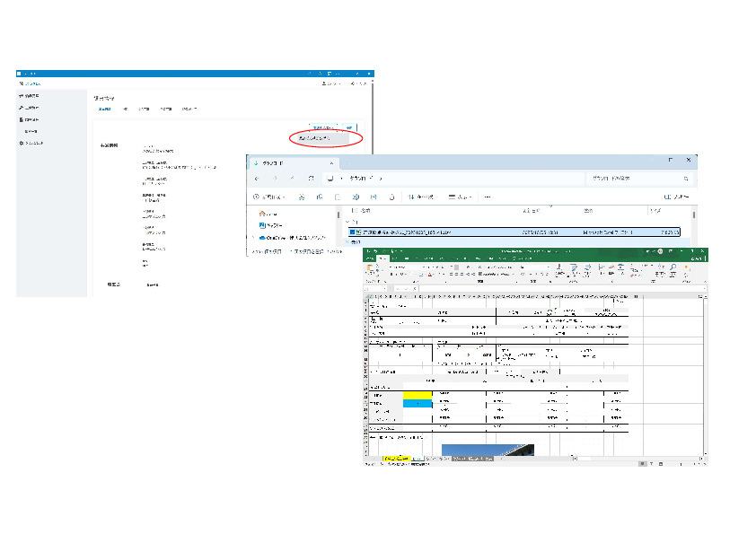Tick the checkbox beside the selected Excel file
Screen dimensions: 756x534
pyautogui.click(x=352, y=232)
